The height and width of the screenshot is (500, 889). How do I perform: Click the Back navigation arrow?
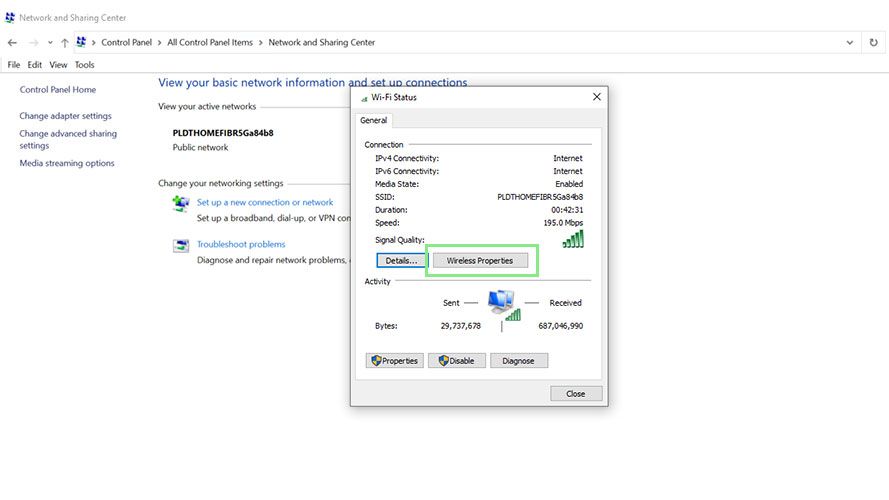click(x=12, y=43)
